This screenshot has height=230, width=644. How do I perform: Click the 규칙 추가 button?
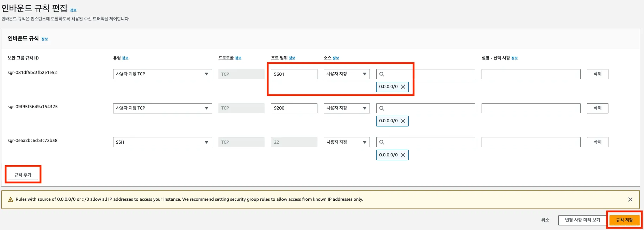coord(23,175)
